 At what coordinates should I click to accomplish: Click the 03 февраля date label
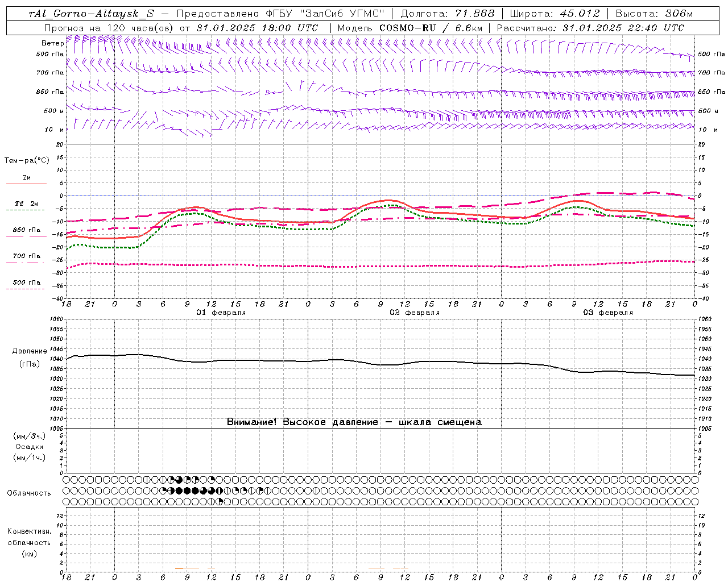(x=608, y=313)
